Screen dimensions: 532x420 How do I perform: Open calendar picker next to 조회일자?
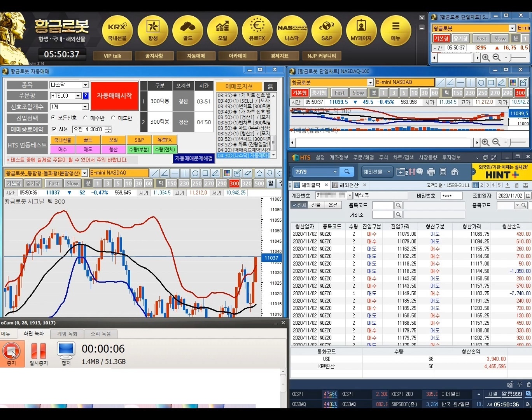[x=528, y=196]
